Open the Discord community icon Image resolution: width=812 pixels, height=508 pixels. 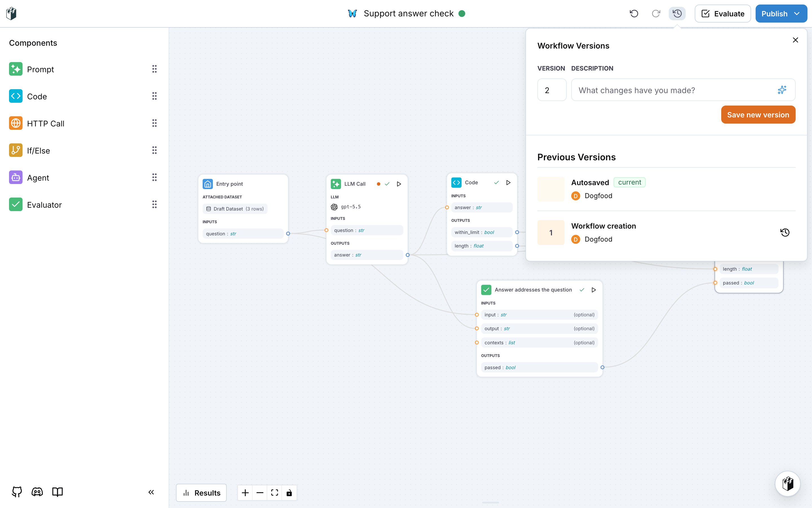coord(37,492)
